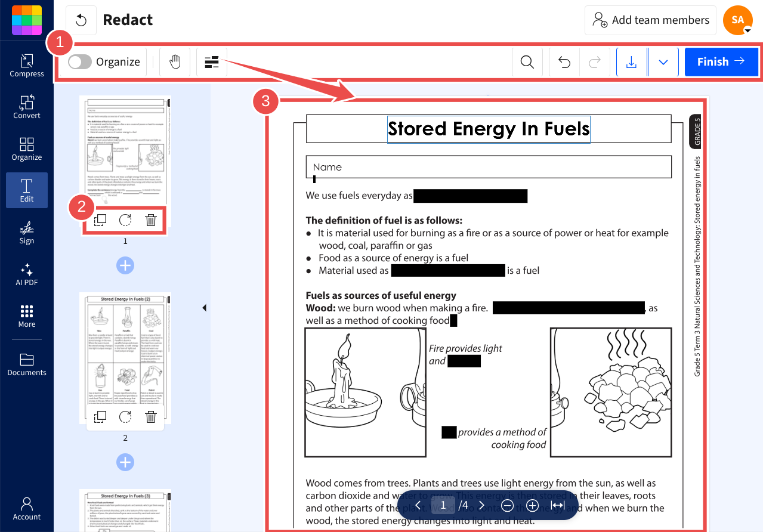Insert a new page after page 1

click(125, 265)
